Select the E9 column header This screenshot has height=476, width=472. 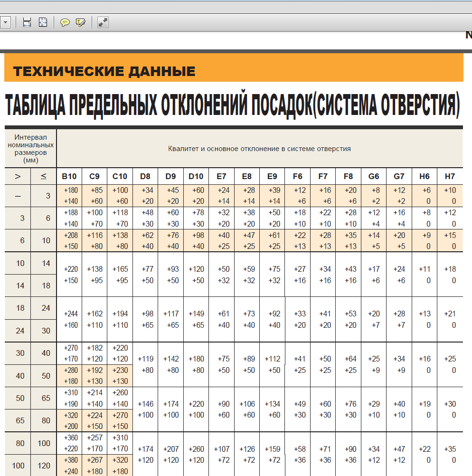pyautogui.click(x=272, y=176)
